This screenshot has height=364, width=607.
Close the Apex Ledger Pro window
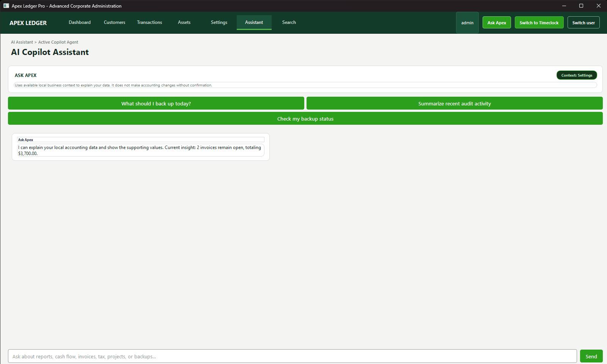coord(598,6)
